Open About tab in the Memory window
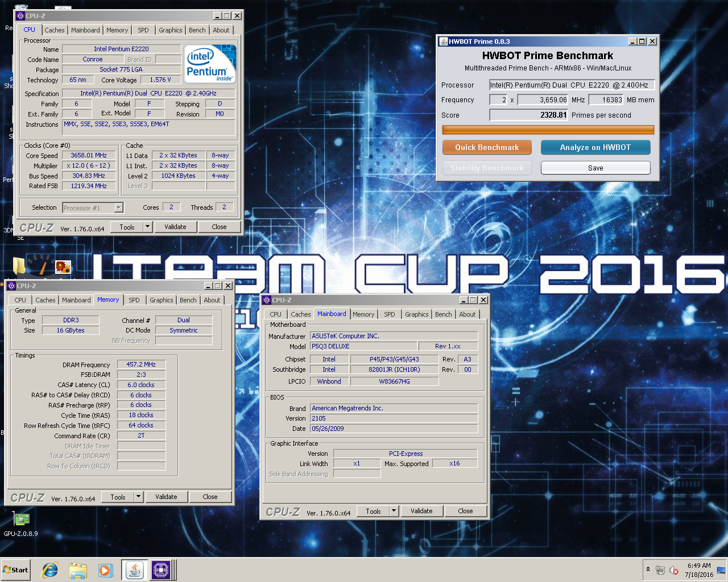728x582 pixels. 212,300
